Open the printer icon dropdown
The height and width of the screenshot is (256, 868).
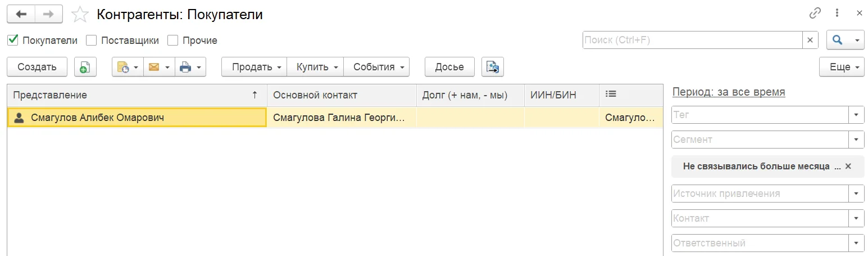point(190,67)
